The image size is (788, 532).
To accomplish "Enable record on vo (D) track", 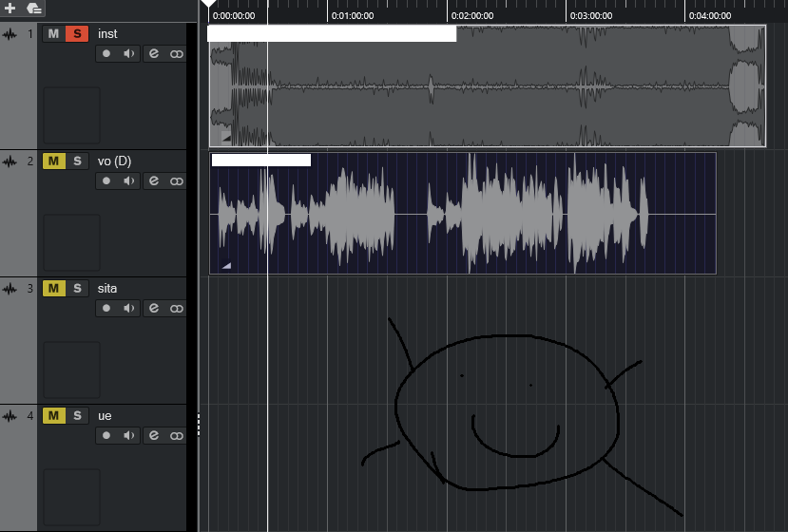I will pyautogui.click(x=106, y=180).
